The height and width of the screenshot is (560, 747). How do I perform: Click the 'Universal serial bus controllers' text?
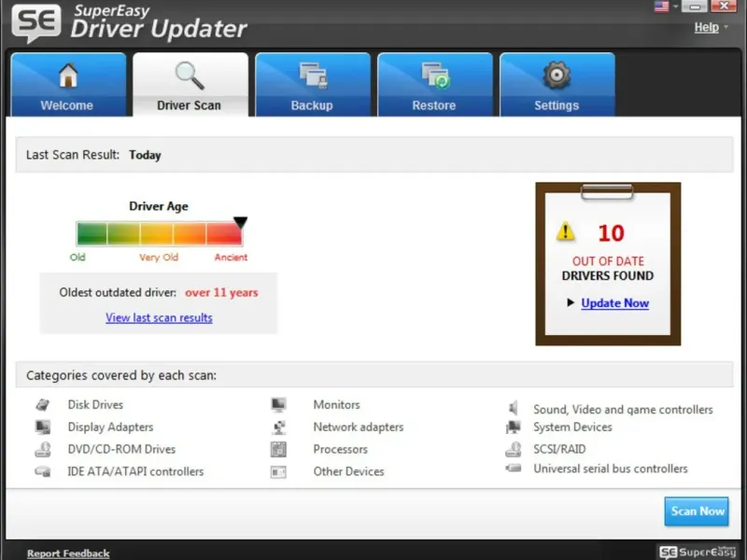click(x=611, y=469)
